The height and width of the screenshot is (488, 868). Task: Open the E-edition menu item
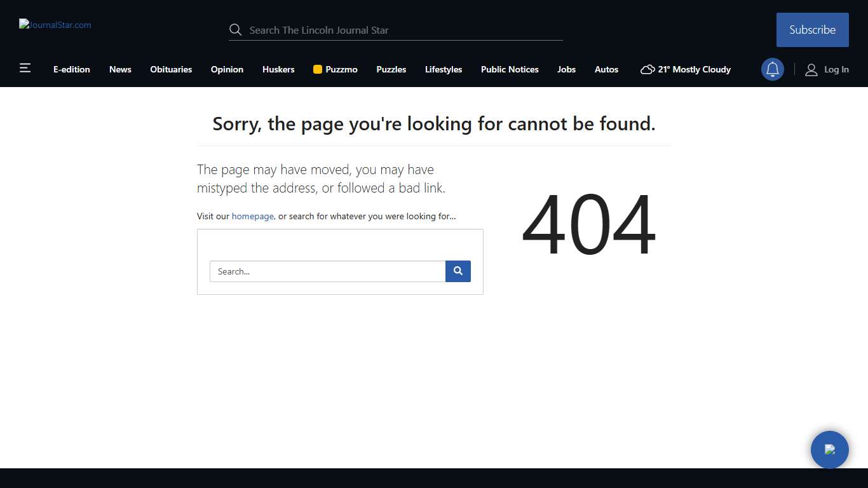click(72, 69)
